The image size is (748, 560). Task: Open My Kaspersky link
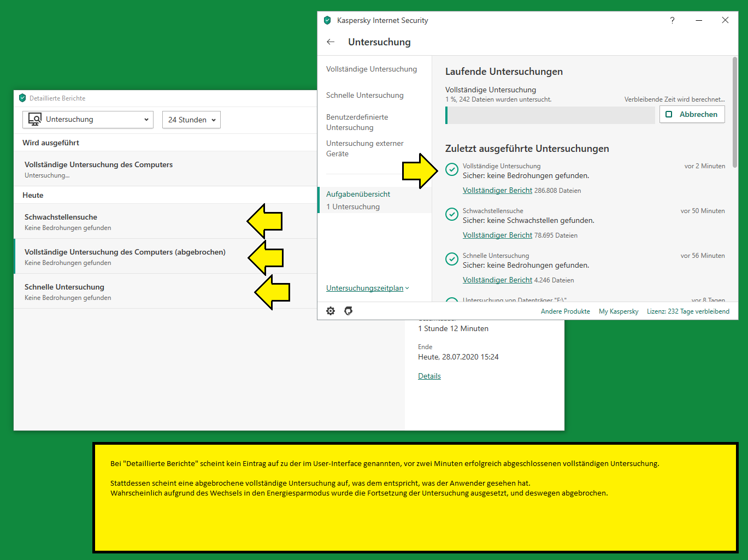619,311
